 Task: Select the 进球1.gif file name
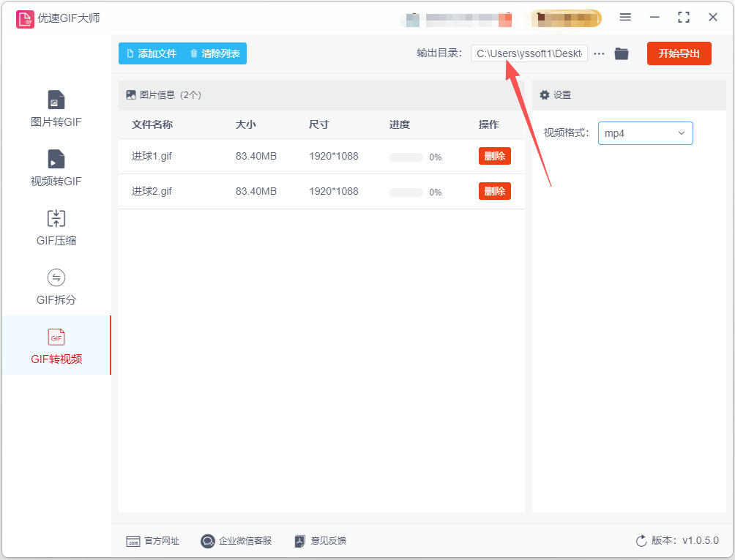pyautogui.click(x=152, y=156)
